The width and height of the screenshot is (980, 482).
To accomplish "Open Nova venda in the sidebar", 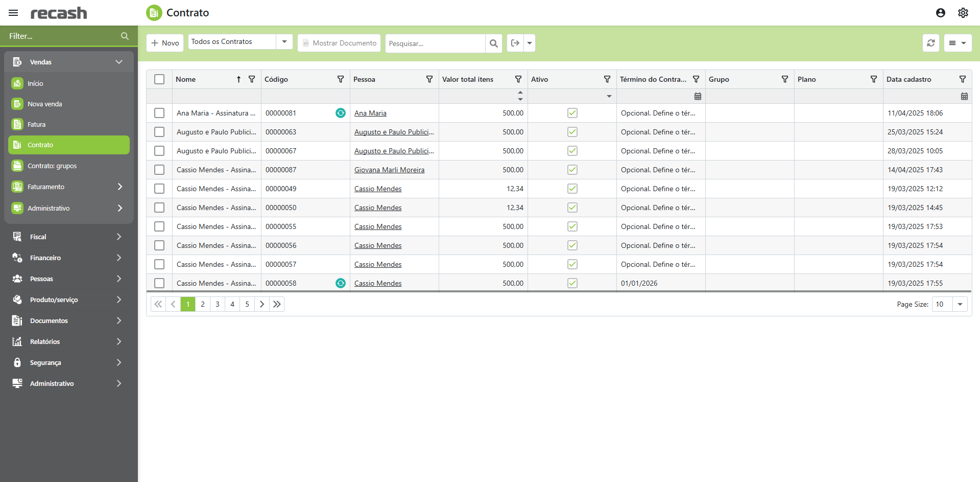I will click(45, 104).
